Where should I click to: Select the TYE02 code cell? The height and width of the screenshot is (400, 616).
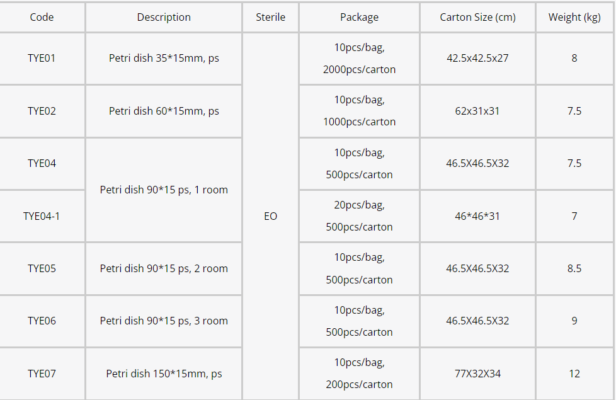coord(41,111)
